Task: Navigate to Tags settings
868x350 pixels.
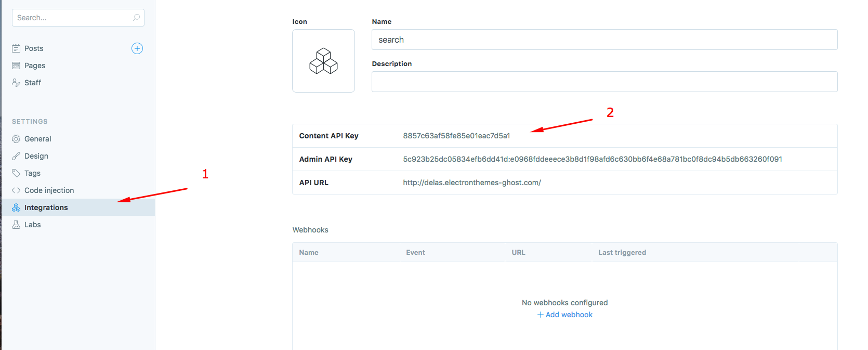Action: click(32, 173)
